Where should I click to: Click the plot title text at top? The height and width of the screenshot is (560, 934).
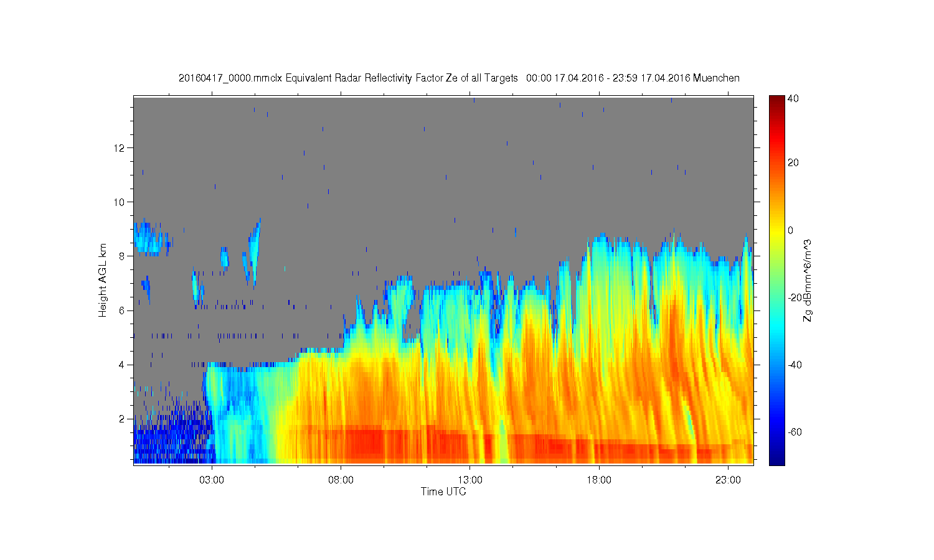pos(459,78)
